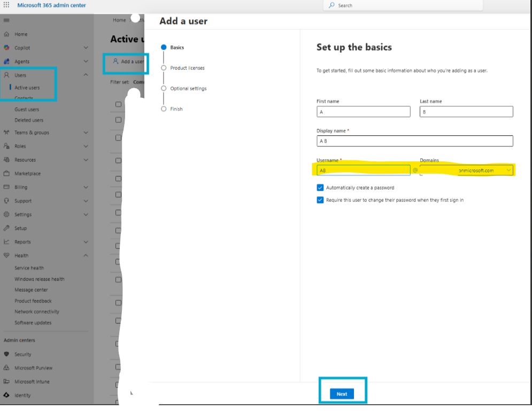Select the Optional settings step circle
Image resolution: width=532 pixels, height=418 pixels.
pyautogui.click(x=164, y=88)
